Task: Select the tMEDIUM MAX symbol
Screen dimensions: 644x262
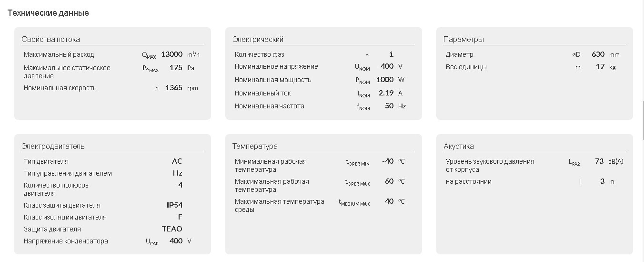Action: pos(354,202)
